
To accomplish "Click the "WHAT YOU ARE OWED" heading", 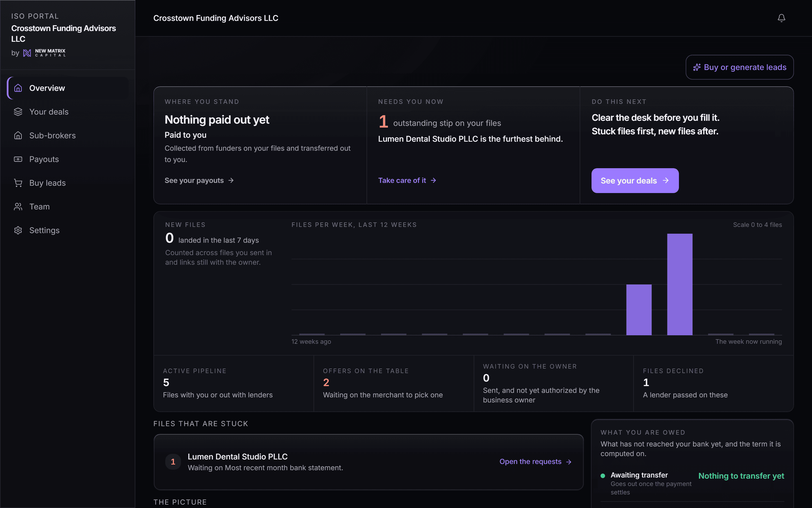I will click(x=643, y=432).
